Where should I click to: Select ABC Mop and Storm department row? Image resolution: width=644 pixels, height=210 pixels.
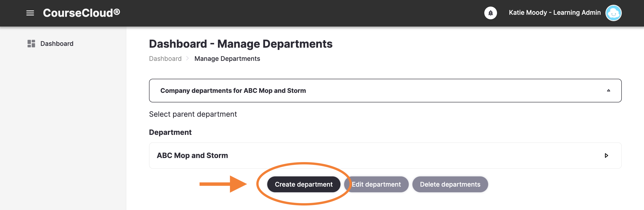coord(385,156)
